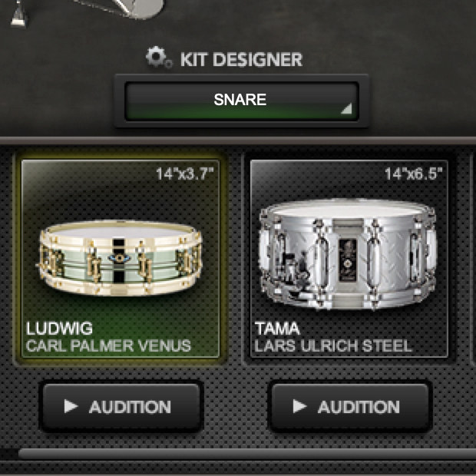Click the Tama Lars Ulrich Steel drum image

click(349, 254)
